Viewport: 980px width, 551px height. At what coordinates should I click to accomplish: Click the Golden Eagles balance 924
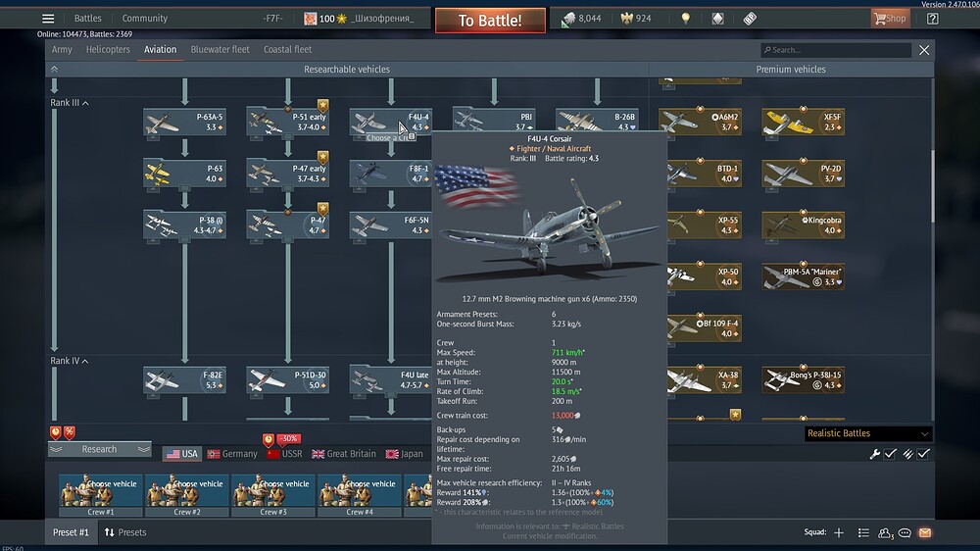tap(636, 18)
